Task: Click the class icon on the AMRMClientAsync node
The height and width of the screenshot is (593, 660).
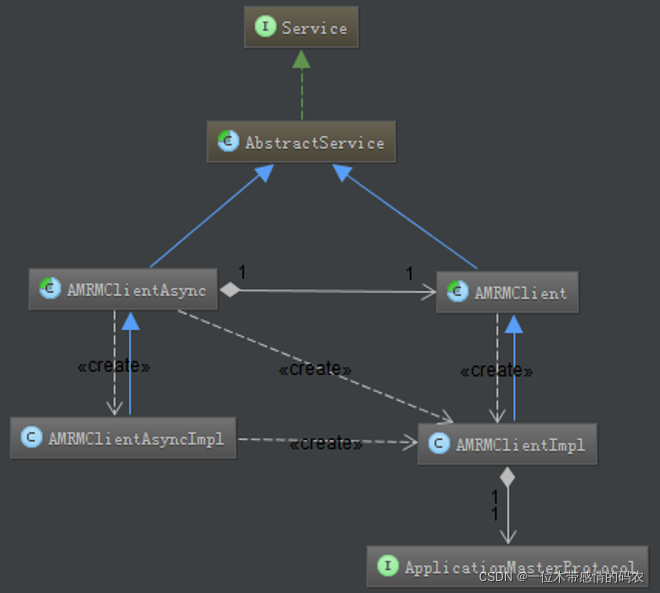Action: 50,290
